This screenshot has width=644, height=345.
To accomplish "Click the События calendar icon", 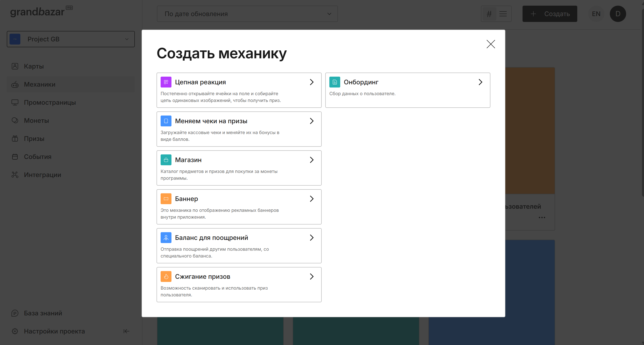I will coord(15,157).
